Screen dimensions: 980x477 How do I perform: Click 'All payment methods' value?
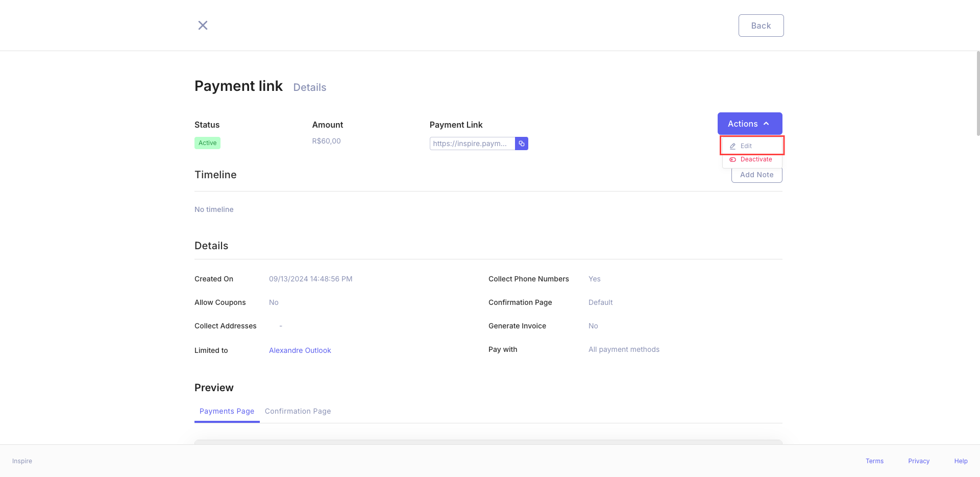[x=624, y=349]
